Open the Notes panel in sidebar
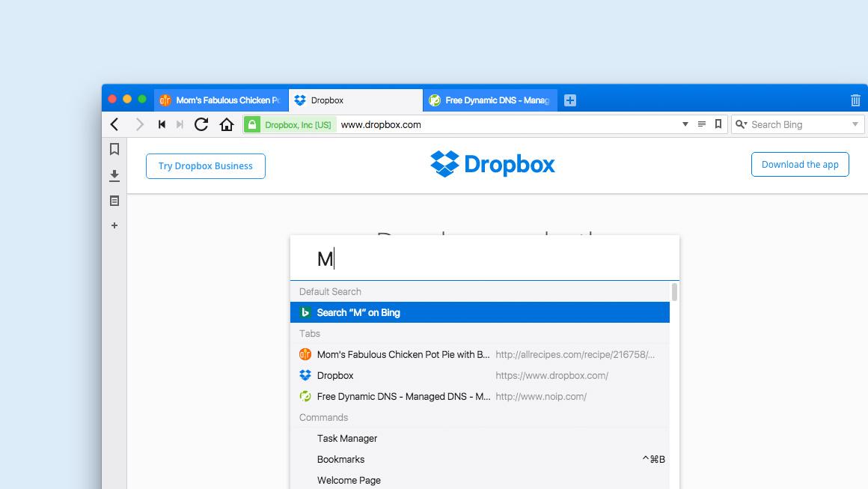Screen dimensions: 868x489 click(x=114, y=201)
